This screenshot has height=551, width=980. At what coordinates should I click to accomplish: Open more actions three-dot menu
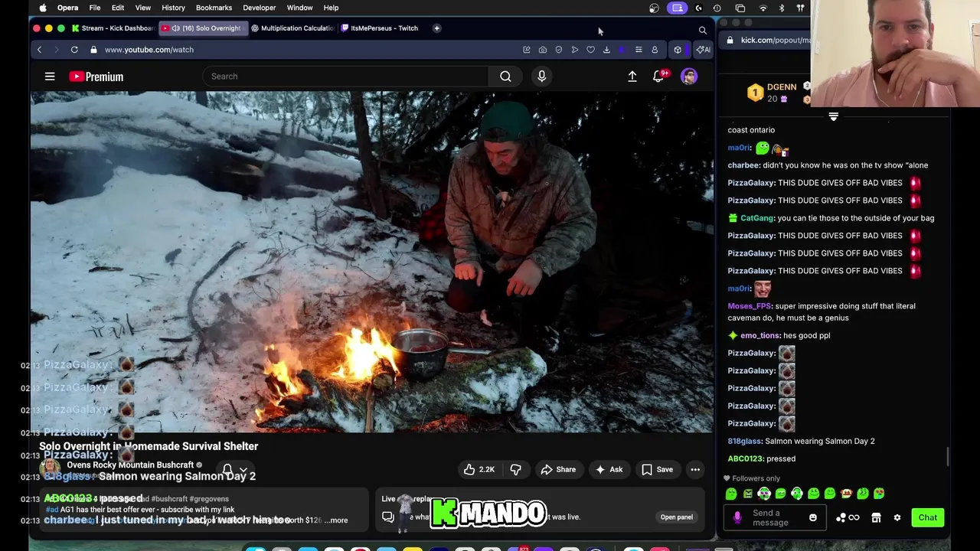[695, 470]
